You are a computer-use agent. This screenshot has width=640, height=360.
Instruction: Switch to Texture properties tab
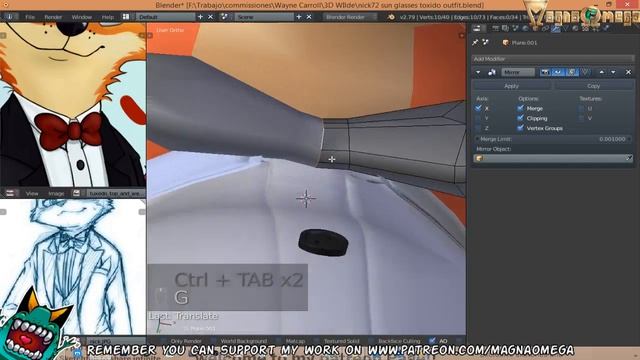(x=586, y=28)
